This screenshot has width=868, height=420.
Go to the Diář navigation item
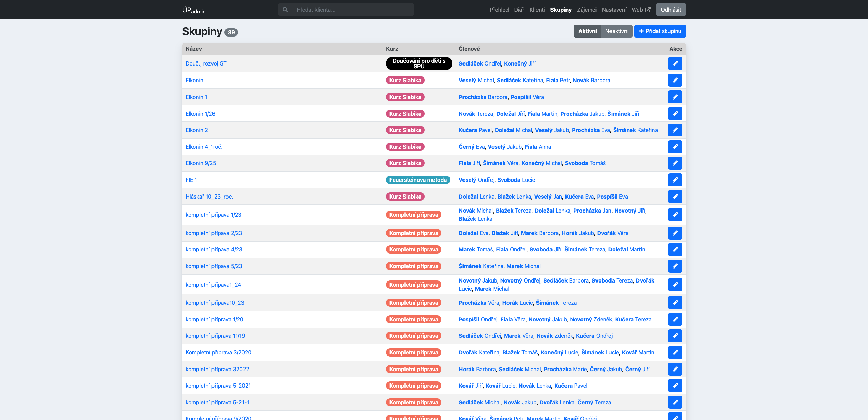click(x=519, y=10)
